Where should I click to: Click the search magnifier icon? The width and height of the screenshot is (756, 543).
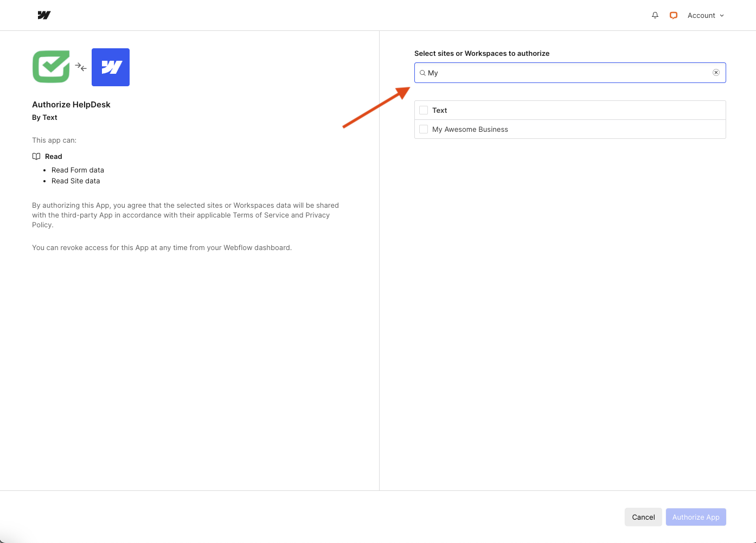[x=422, y=73]
